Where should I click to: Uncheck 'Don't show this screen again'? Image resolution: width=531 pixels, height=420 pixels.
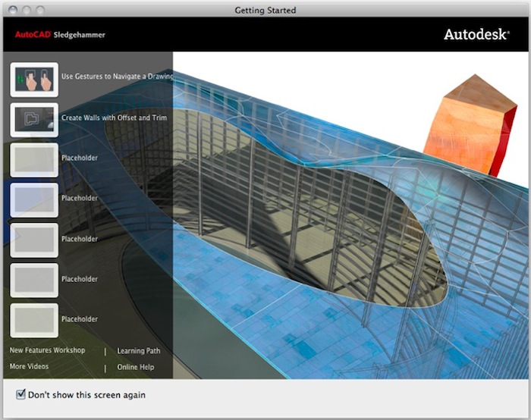[20, 394]
